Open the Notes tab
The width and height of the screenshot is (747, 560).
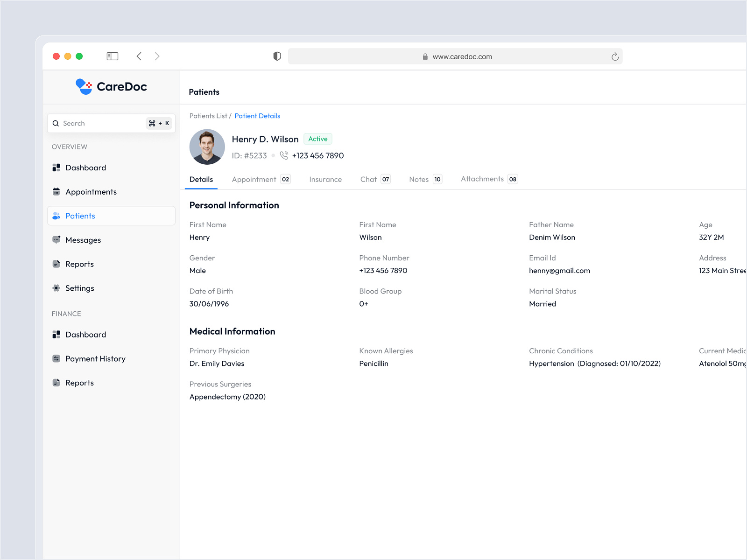coord(418,179)
